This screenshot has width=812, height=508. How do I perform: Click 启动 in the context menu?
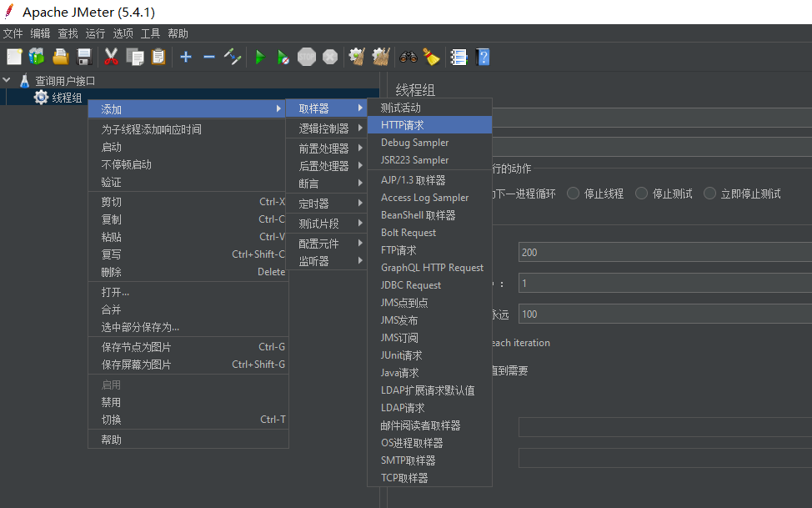tap(188, 147)
